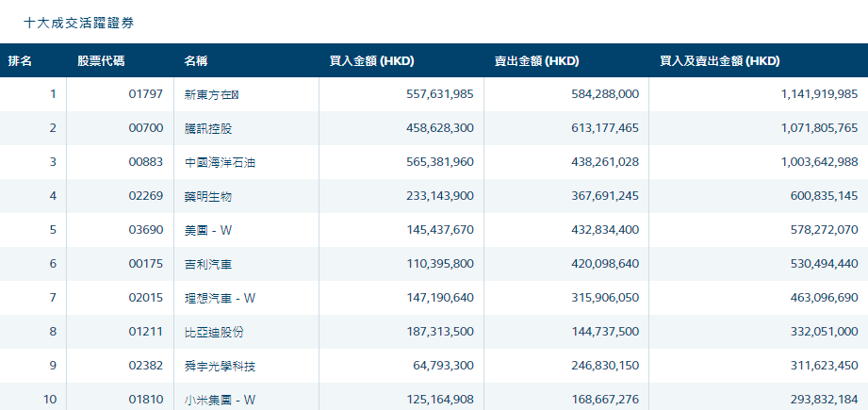Select stock code 00175

(x=146, y=264)
